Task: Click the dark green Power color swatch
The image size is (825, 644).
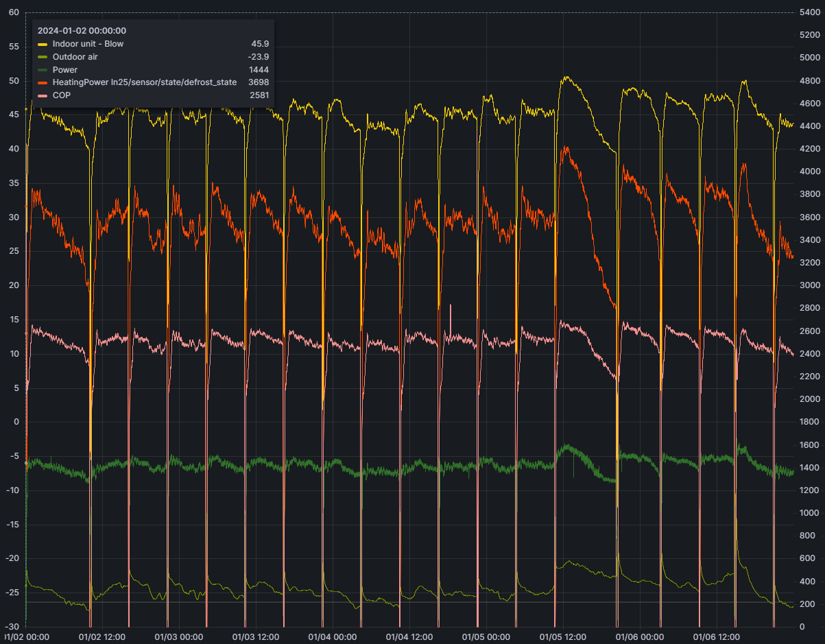Action: 43,70
